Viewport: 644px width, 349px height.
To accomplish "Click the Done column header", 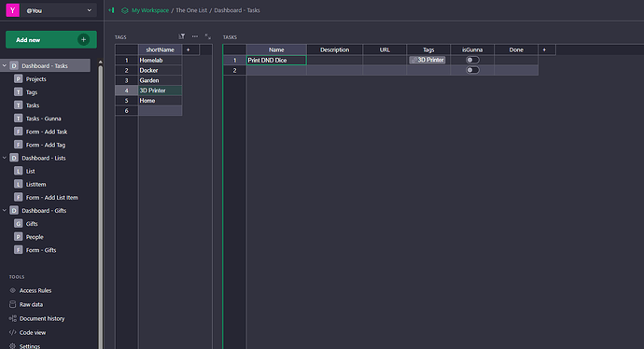I will tap(516, 49).
